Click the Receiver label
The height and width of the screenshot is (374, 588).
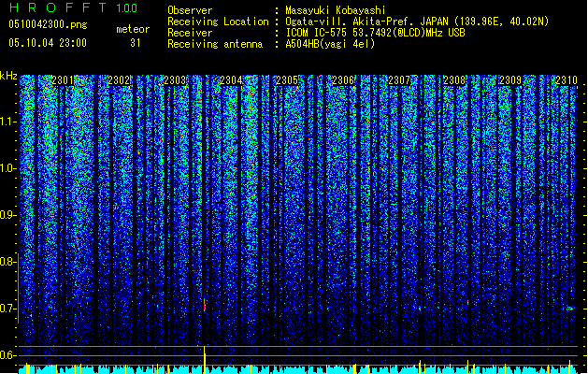[190, 33]
